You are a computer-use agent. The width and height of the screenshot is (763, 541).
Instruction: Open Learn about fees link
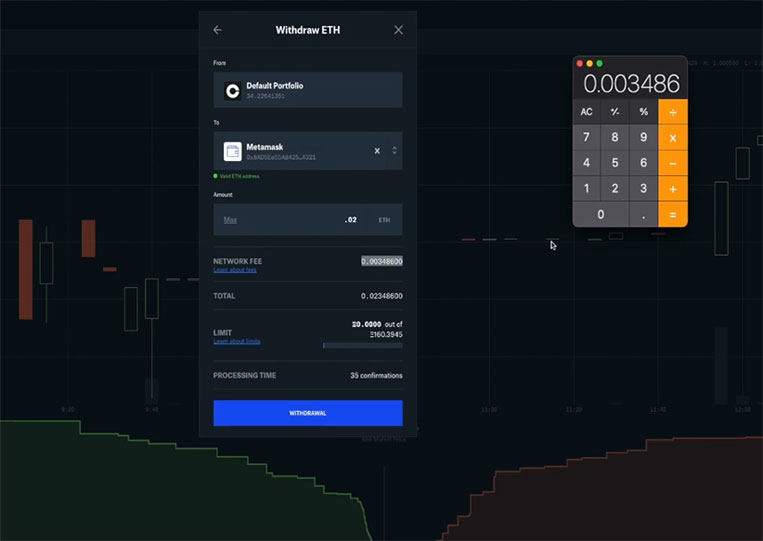tap(235, 270)
